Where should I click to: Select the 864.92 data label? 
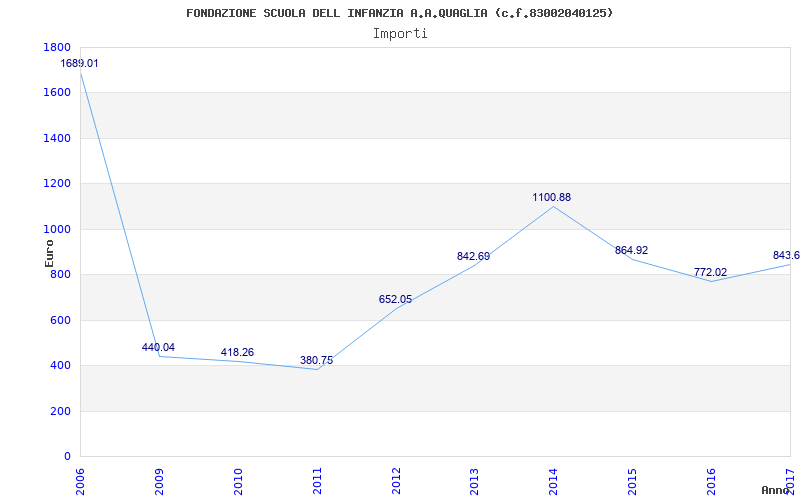(x=632, y=251)
